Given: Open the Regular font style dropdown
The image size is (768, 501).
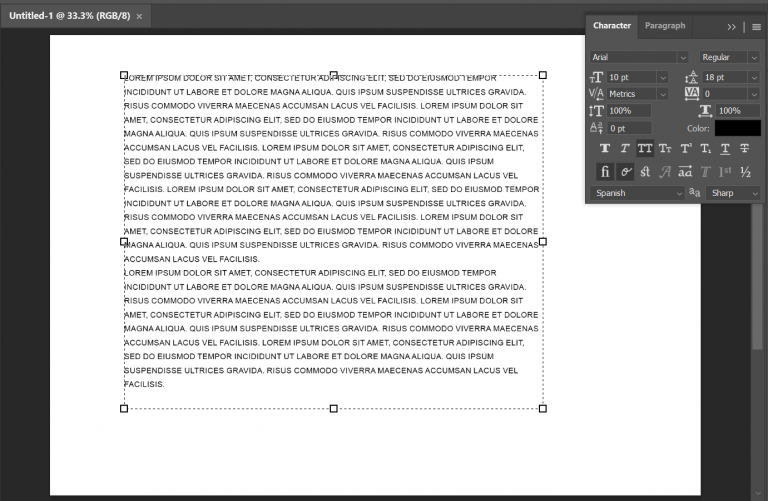Looking at the screenshot, I should point(730,57).
